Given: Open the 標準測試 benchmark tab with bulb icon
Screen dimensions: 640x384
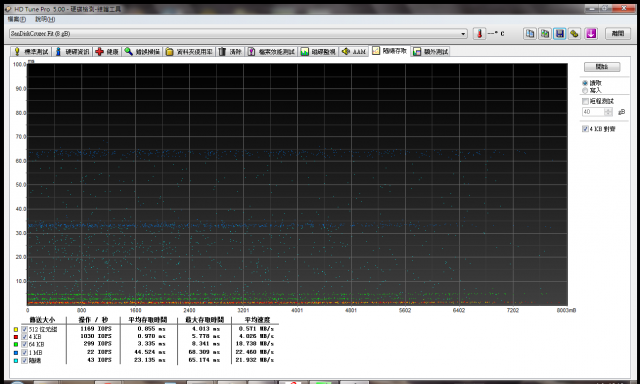Looking at the screenshot, I should 31,51.
